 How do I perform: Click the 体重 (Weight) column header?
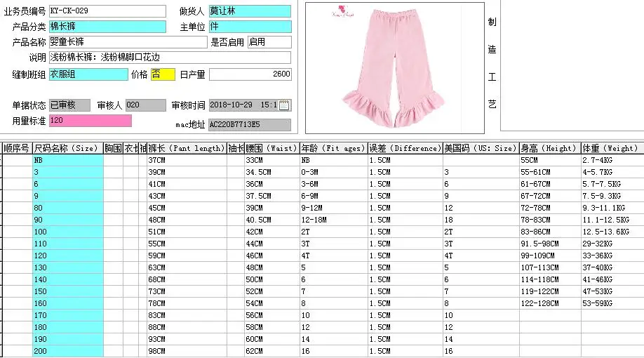[x=612, y=148]
